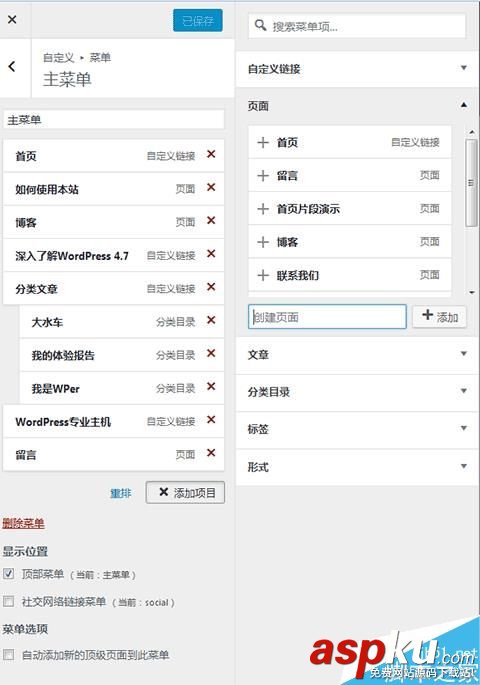Add the 留言 page via plus icon
This screenshot has width=480, height=685.
click(x=263, y=176)
